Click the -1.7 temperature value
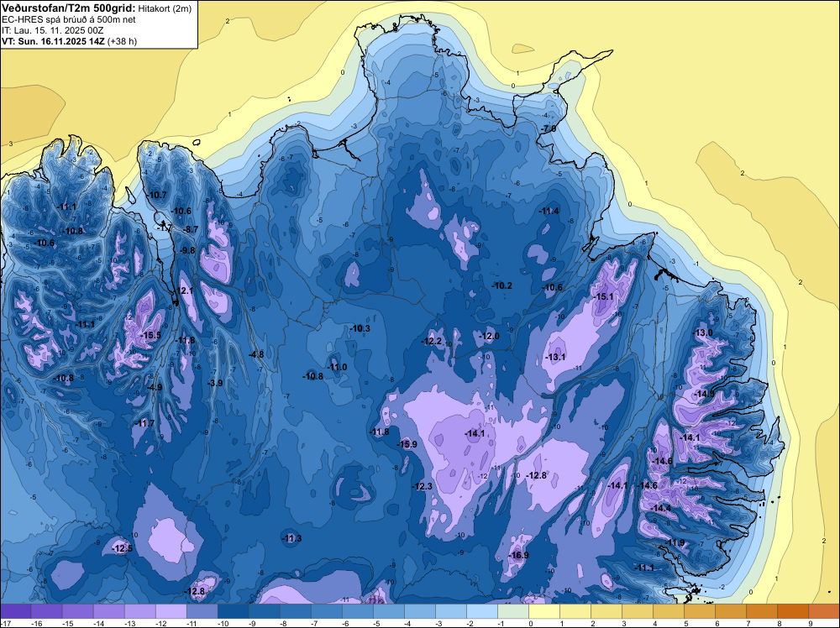Image resolution: width=840 pixels, height=628 pixels. click(x=165, y=228)
